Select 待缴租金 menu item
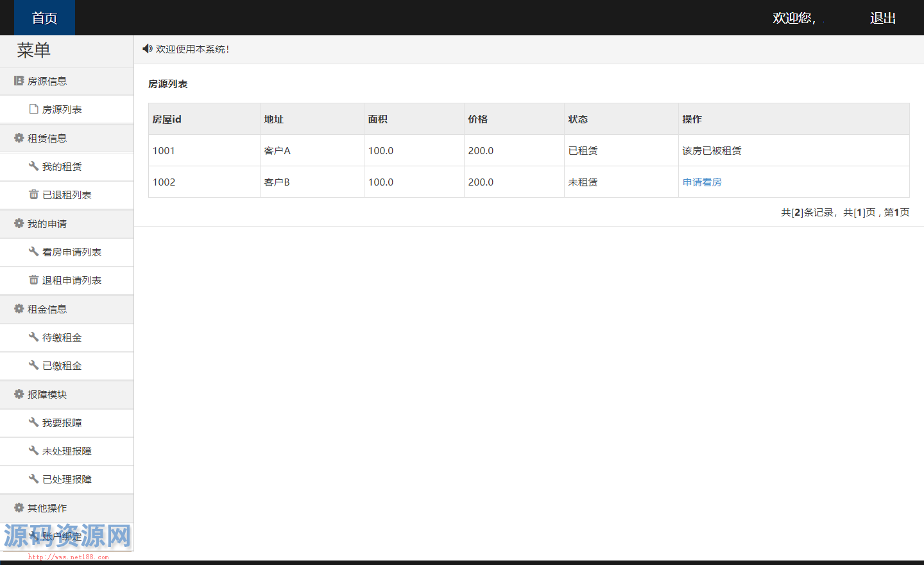This screenshot has width=924, height=565. tap(67, 338)
